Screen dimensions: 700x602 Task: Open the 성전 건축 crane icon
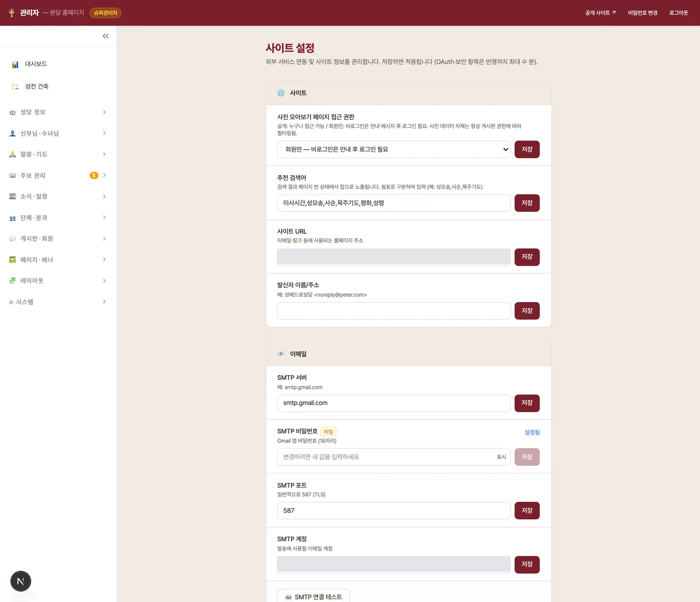tap(15, 86)
